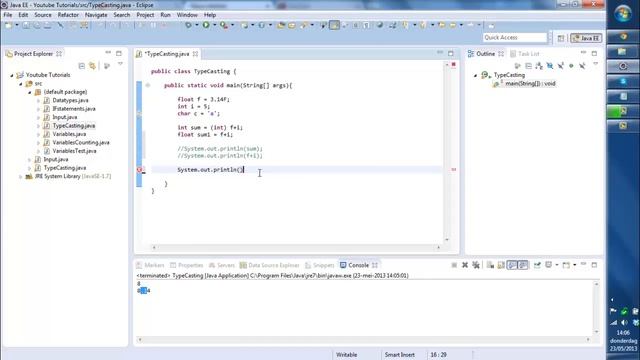Open the File menu
This screenshot has height=360, width=640.
point(8,15)
